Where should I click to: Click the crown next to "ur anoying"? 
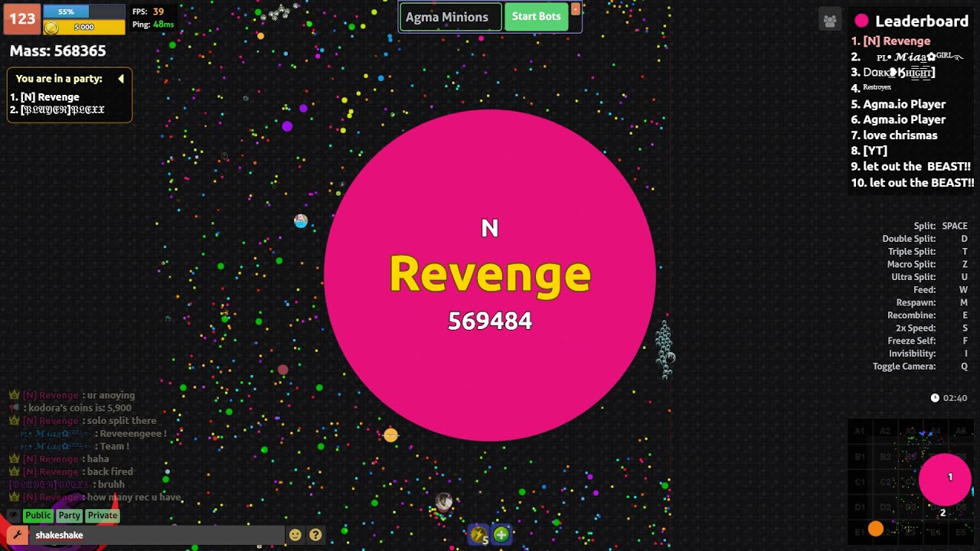pyautogui.click(x=14, y=395)
